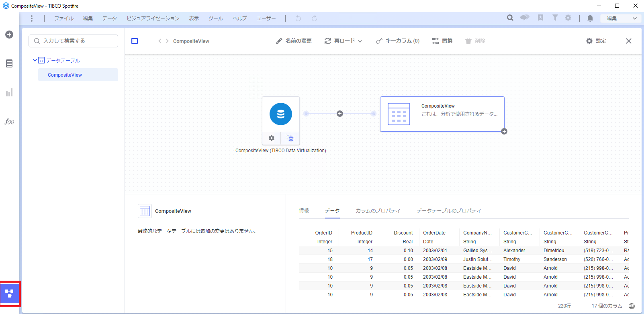Click the globe icon in the status row
The height and width of the screenshot is (314, 644).
pos(632,306)
